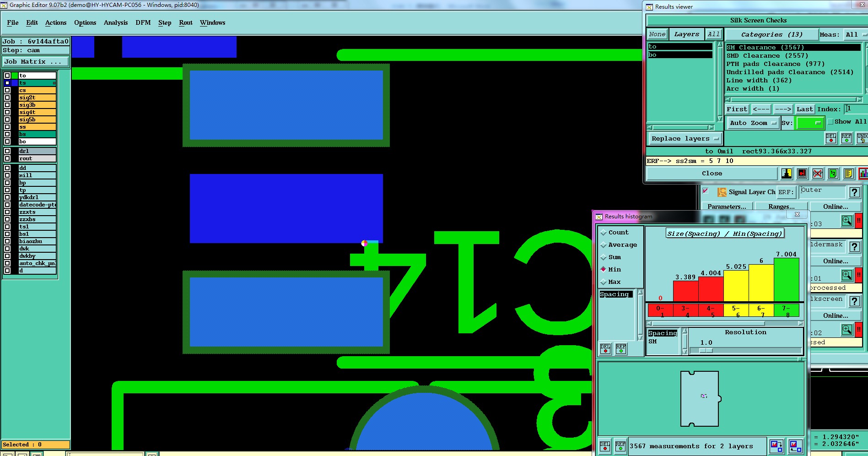Click the black and yellow figure icon beside Close

coord(787,173)
